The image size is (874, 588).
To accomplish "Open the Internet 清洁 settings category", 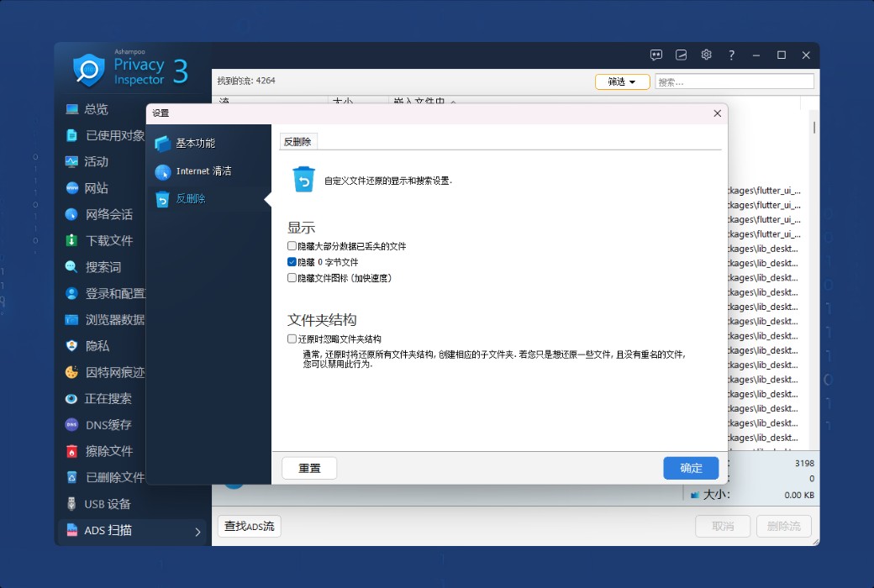I will 203,171.
